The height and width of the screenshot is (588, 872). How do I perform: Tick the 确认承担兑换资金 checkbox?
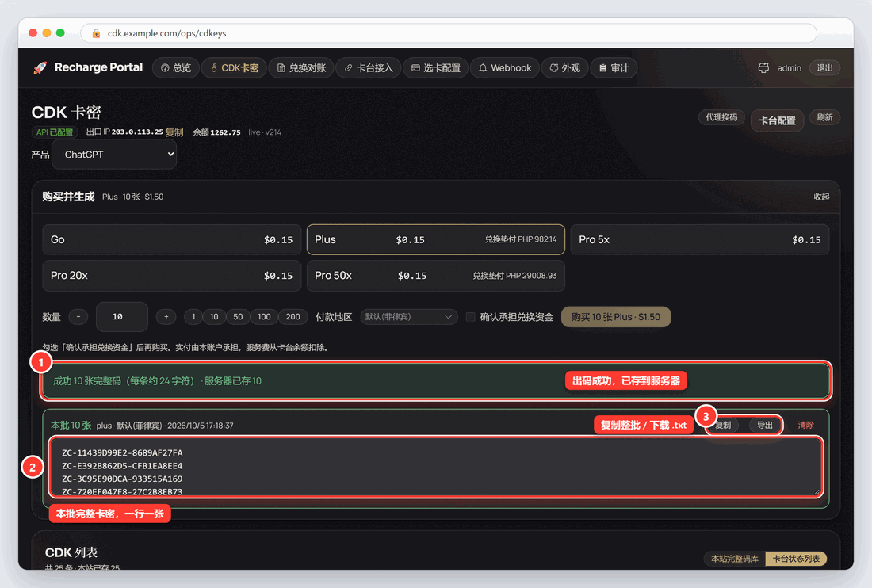tap(470, 317)
